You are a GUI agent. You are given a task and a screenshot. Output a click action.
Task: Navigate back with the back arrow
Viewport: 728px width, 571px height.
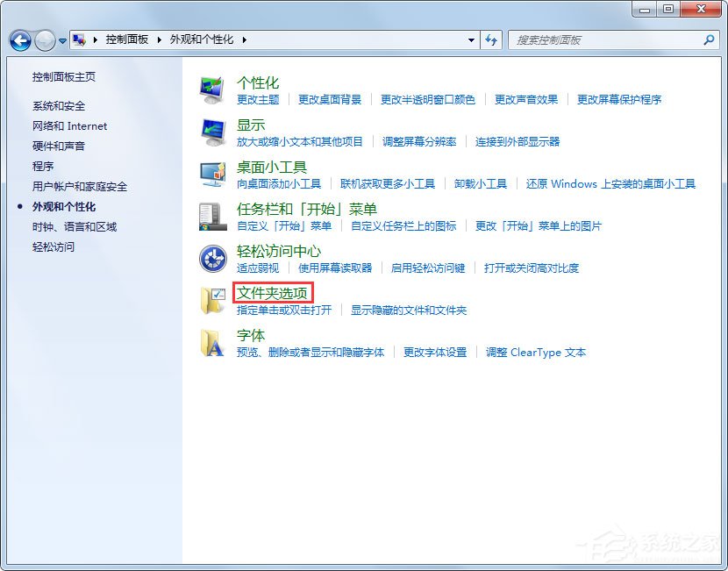click(19, 40)
